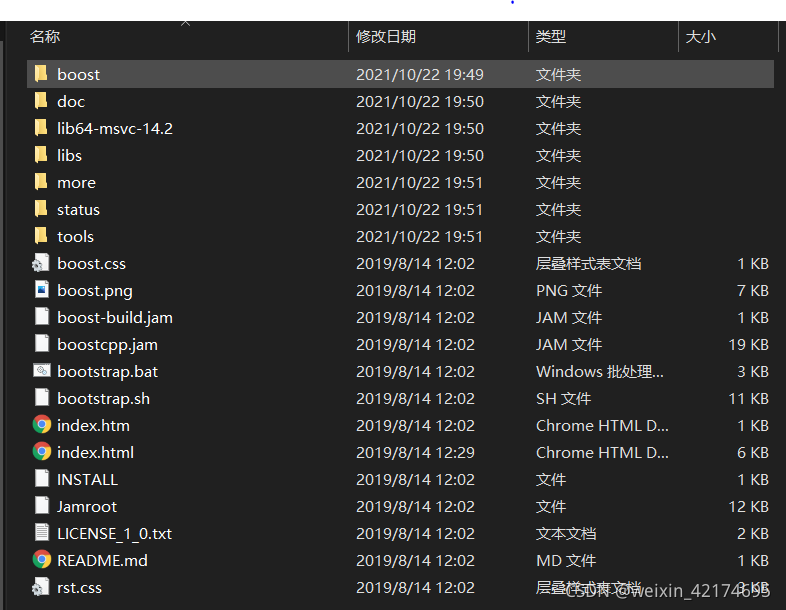
Task: Click the boost.css file icon
Action: coord(41,263)
